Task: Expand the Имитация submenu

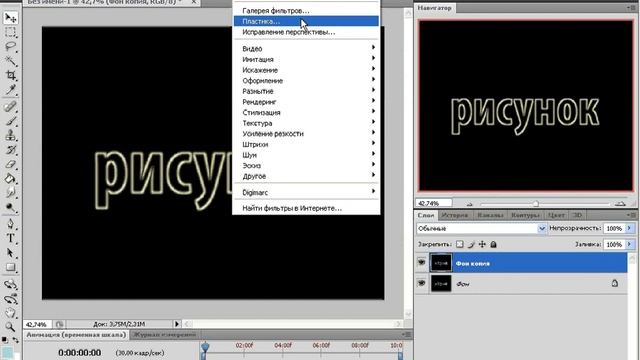Action: (306, 59)
